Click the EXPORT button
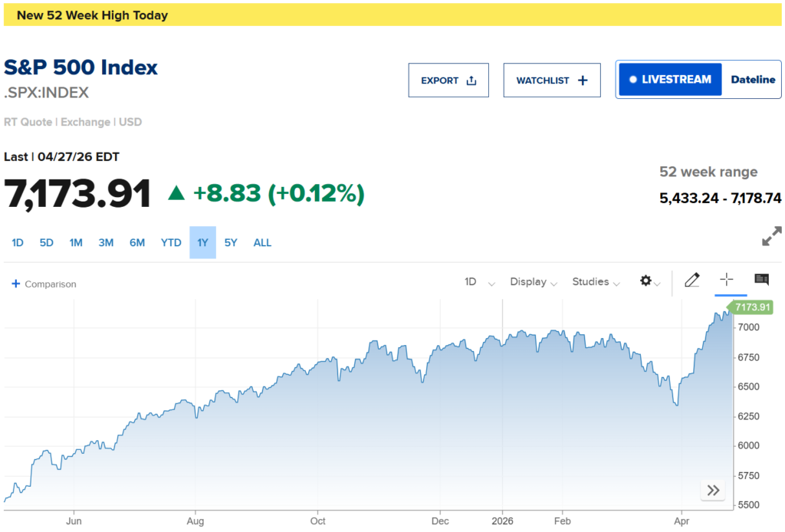The width and height of the screenshot is (785, 532). pyautogui.click(x=448, y=80)
